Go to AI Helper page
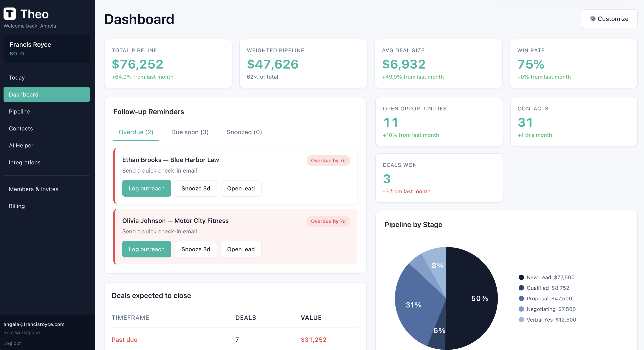This screenshot has width=644, height=350. (21, 145)
